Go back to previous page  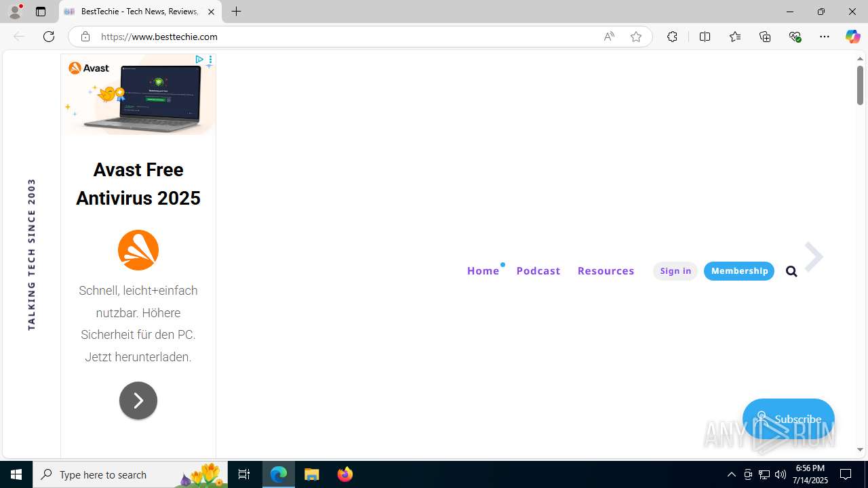coord(19,37)
